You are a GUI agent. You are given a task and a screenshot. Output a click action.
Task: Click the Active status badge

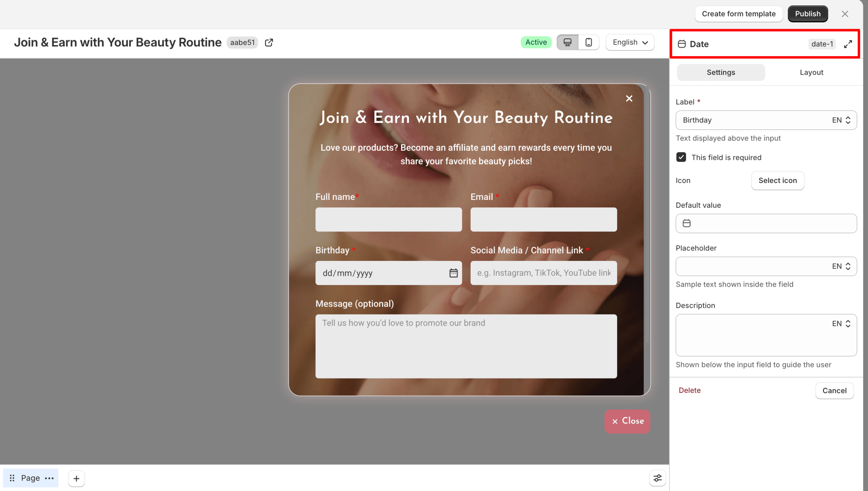click(x=536, y=42)
